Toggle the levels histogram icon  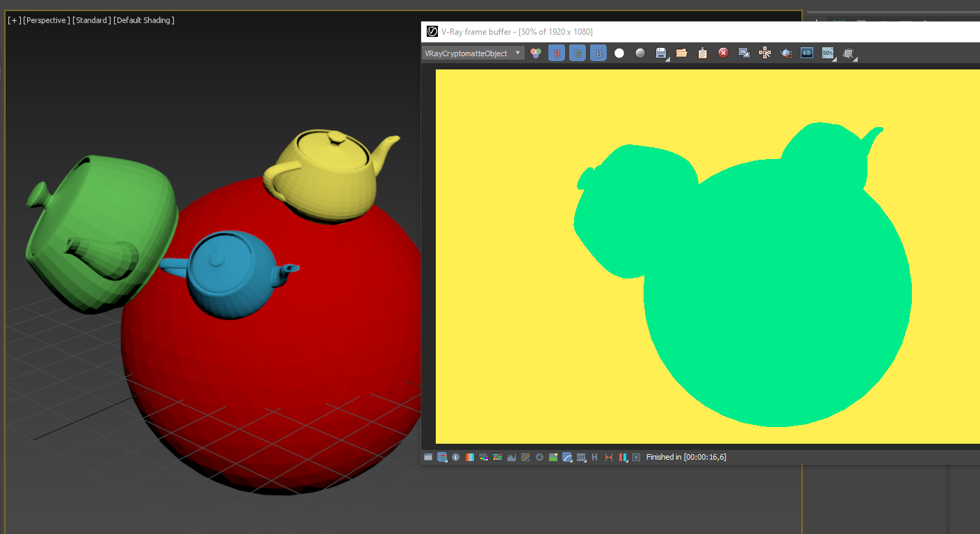[x=512, y=457]
